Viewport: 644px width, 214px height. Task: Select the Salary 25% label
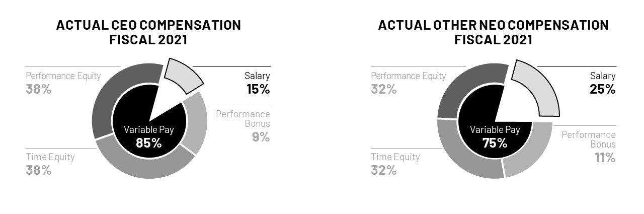click(x=602, y=83)
